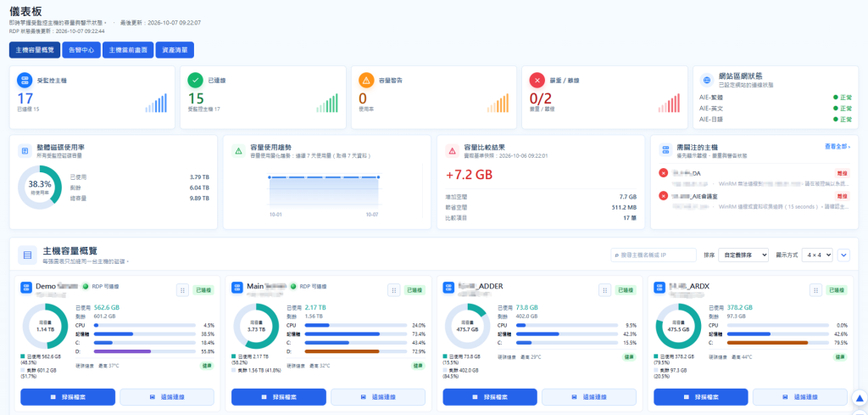868x415 pixels.
Task: Click 遠端連線 on the ARDX card
Action: pos(800,396)
